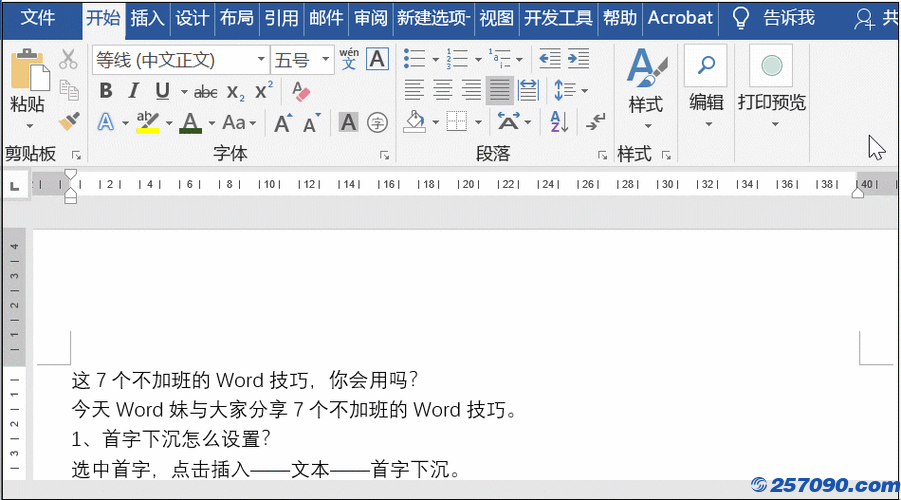This screenshot has width=901, height=500.
Task: Click the lightbulb Tell Me icon
Action: click(x=741, y=18)
